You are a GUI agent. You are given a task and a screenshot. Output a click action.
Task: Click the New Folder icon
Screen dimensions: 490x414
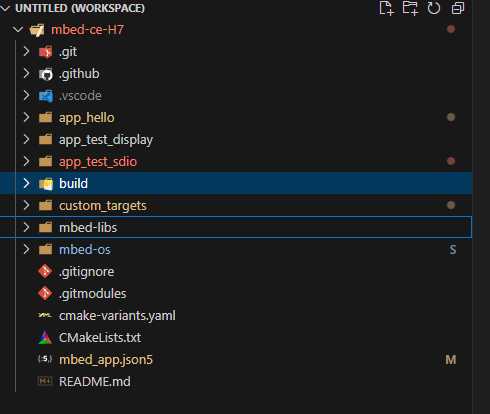(x=410, y=8)
